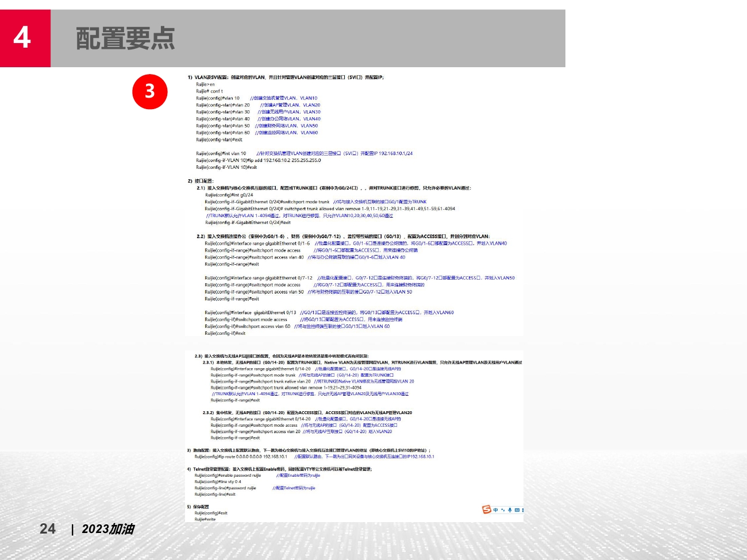This screenshot has width=747, height=560.
Task: Click the Sogou input method logo
Action: (x=486, y=509)
